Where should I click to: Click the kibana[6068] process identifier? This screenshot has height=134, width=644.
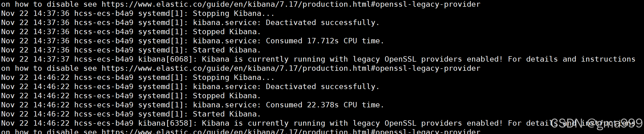168,59
